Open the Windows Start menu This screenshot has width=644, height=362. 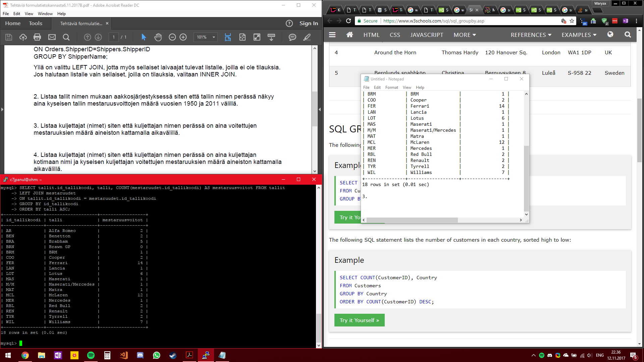click(8, 355)
